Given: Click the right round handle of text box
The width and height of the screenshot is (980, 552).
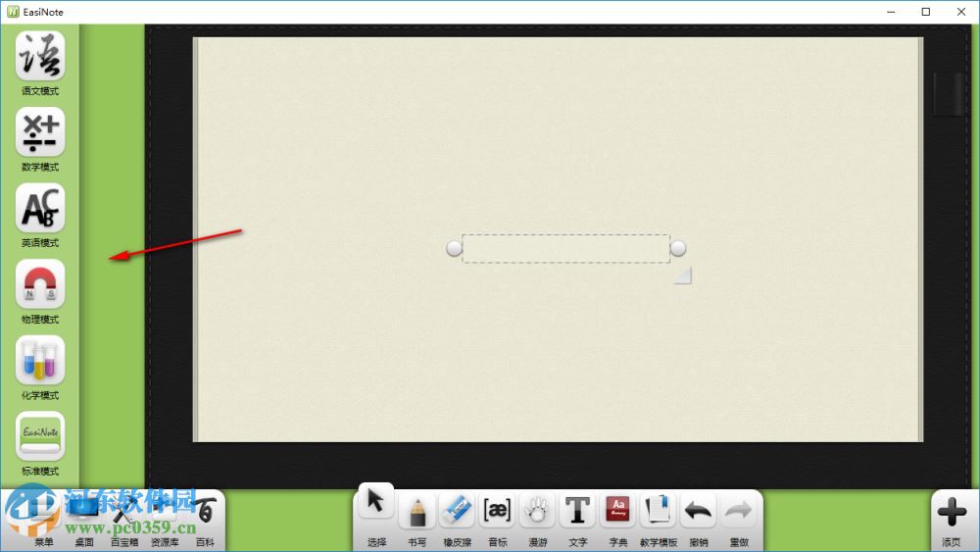Looking at the screenshot, I should pos(678,248).
